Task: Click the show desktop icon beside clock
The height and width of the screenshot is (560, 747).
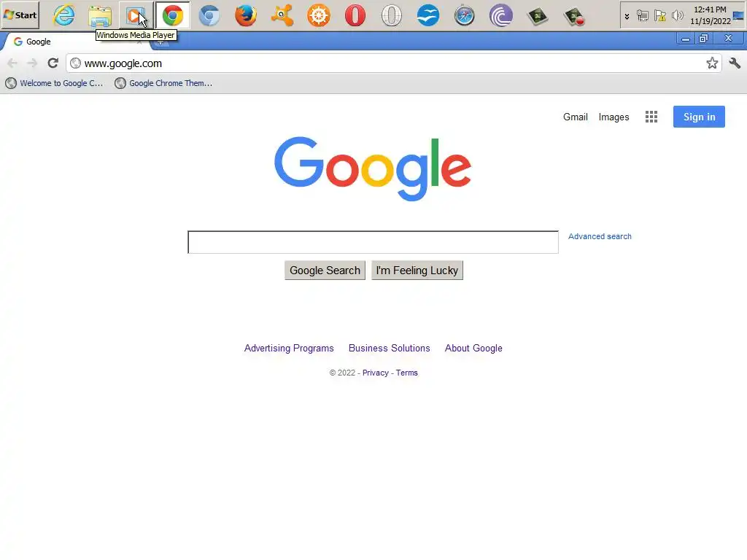Action: point(738,15)
